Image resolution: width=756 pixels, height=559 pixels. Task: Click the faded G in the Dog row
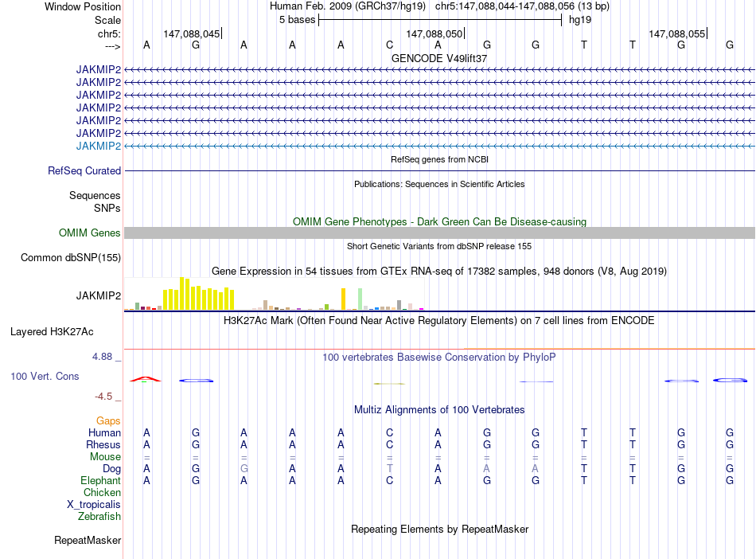coord(244,468)
